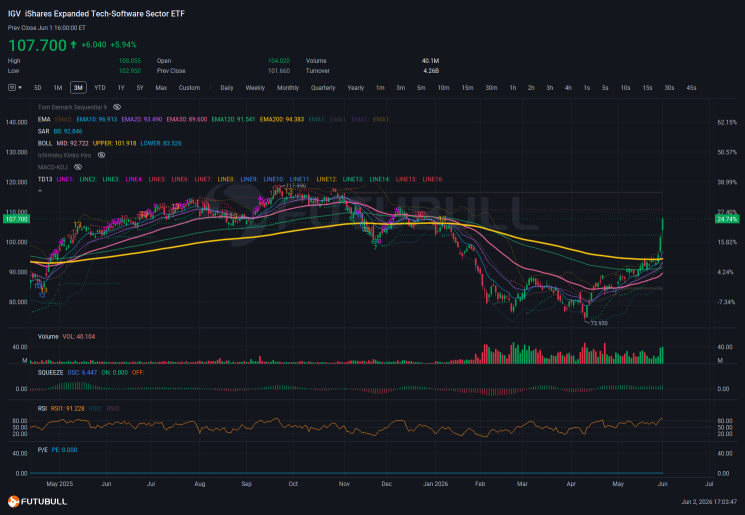This screenshot has width=745, height=515.
Task: Click the BOLL indicator label
Action: (x=45, y=143)
